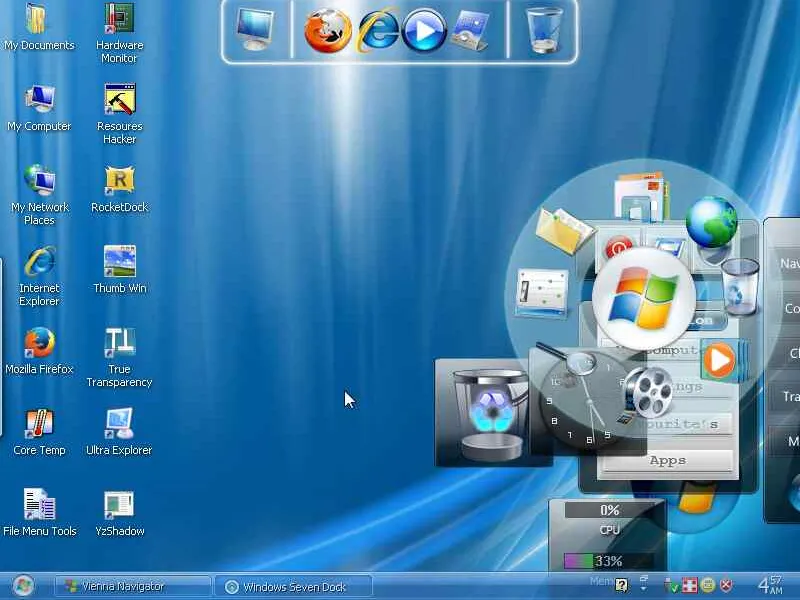Viewport: 800px width, 600px height.
Task: Click the monitor icon in top dock
Action: pyautogui.click(x=255, y=28)
